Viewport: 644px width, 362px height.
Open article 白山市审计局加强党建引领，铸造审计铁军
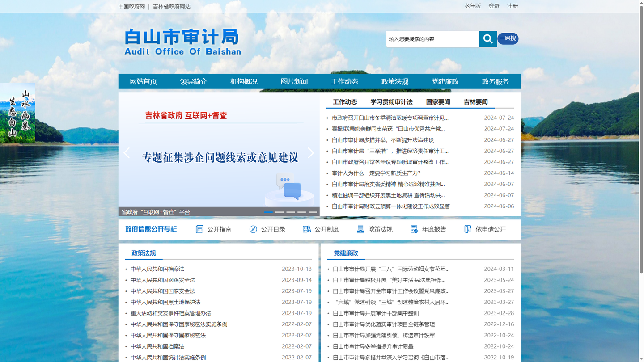(384, 335)
